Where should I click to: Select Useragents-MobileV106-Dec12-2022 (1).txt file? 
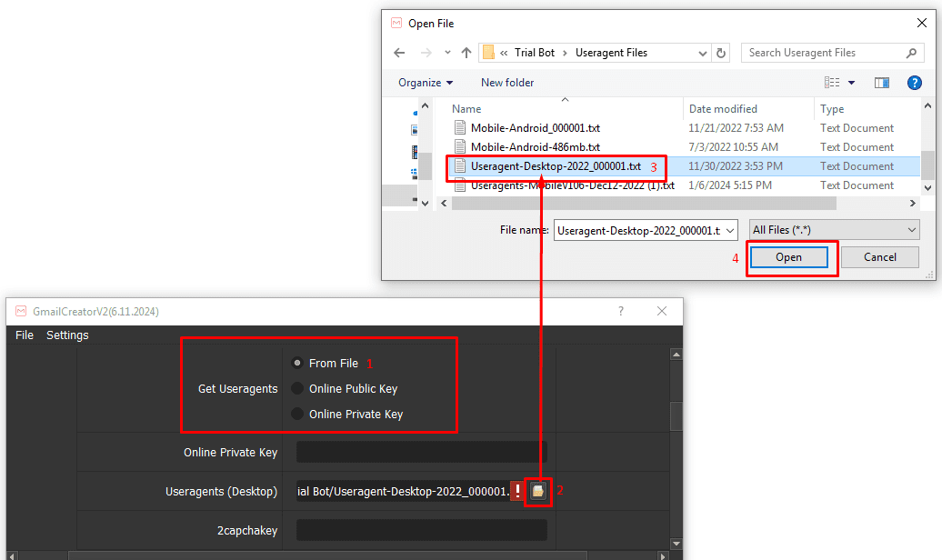click(x=573, y=185)
